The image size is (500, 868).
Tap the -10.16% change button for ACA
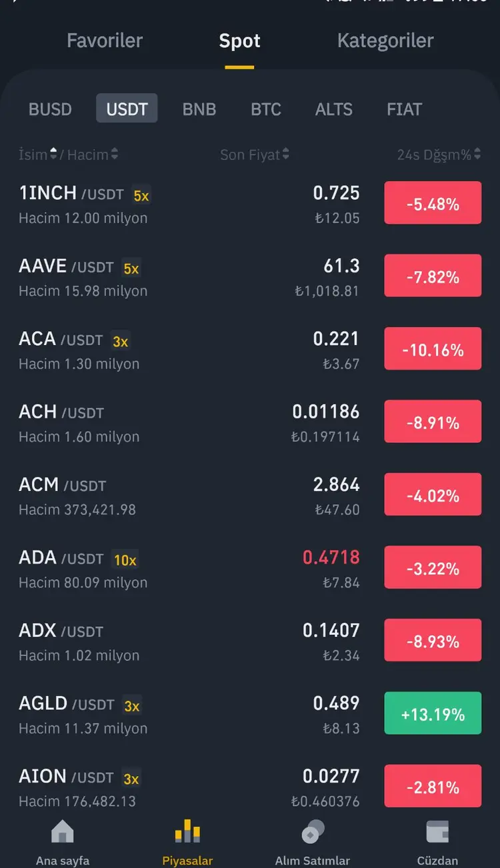pyautogui.click(x=433, y=348)
